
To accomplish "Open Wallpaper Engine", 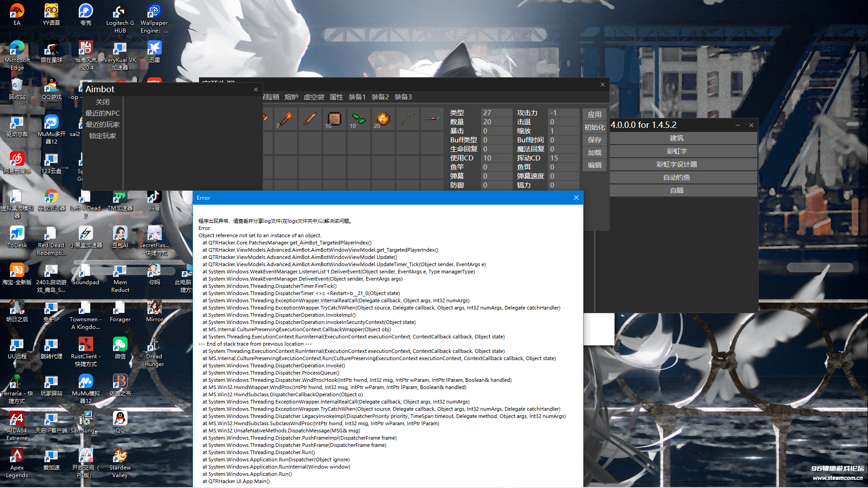I will pos(154,10).
